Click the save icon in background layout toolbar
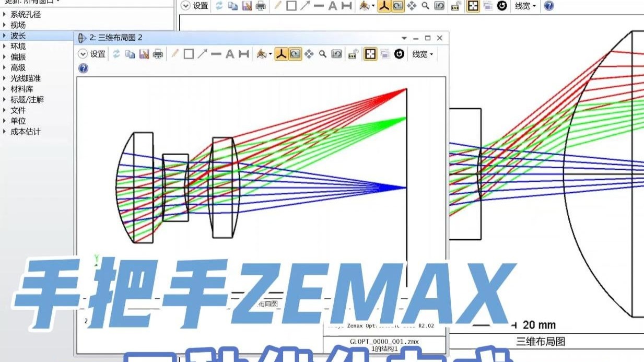 [247, 6]
